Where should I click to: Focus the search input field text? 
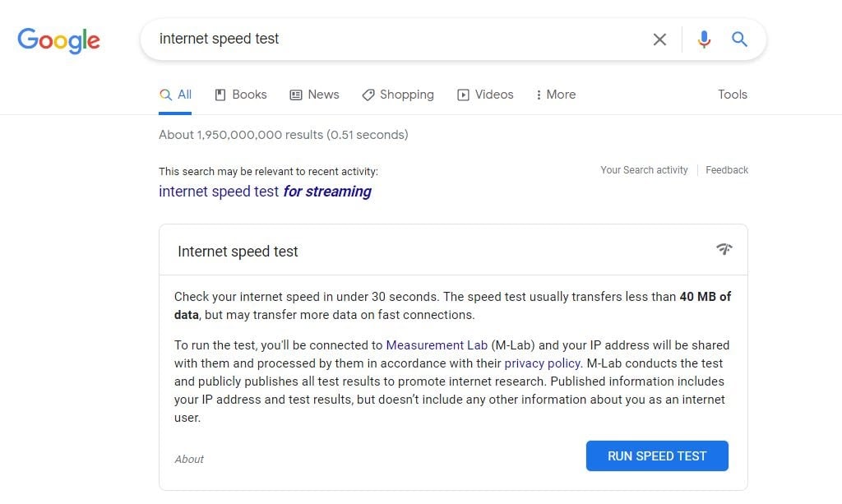click(x=395, y=39)
